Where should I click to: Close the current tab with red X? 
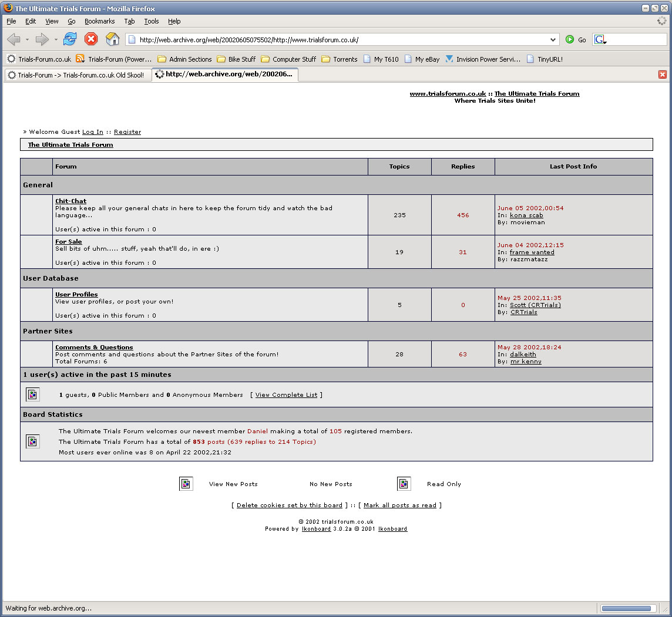pyautogui.click(x=663, y=75)
